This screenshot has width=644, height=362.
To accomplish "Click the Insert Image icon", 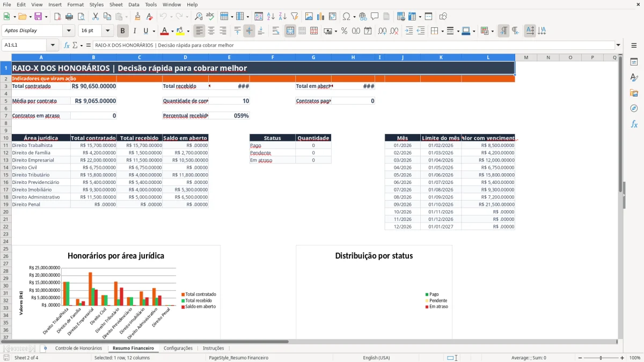I will pyautogui.click(x=309, y=17).
